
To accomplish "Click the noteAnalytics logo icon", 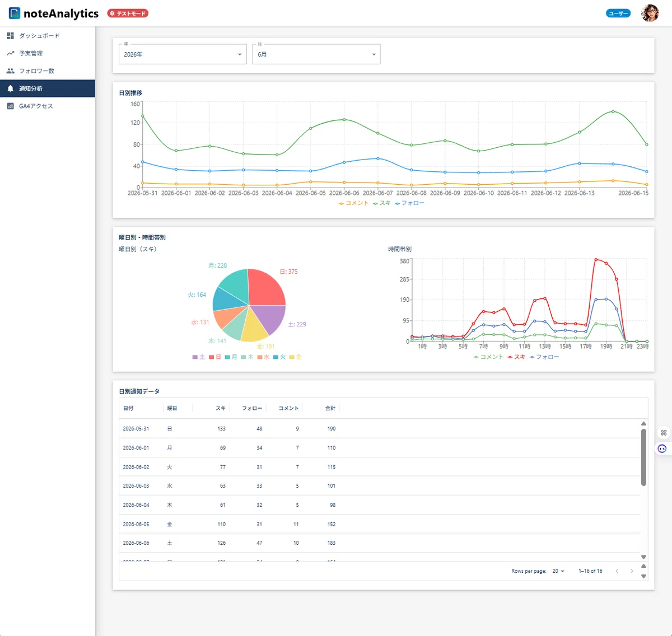I will 15,13.
